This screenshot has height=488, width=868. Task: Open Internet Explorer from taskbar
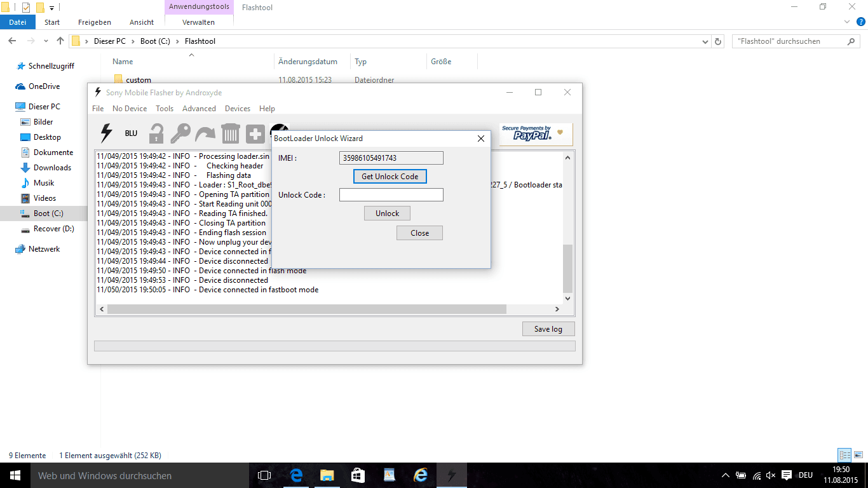pos(421,475)
